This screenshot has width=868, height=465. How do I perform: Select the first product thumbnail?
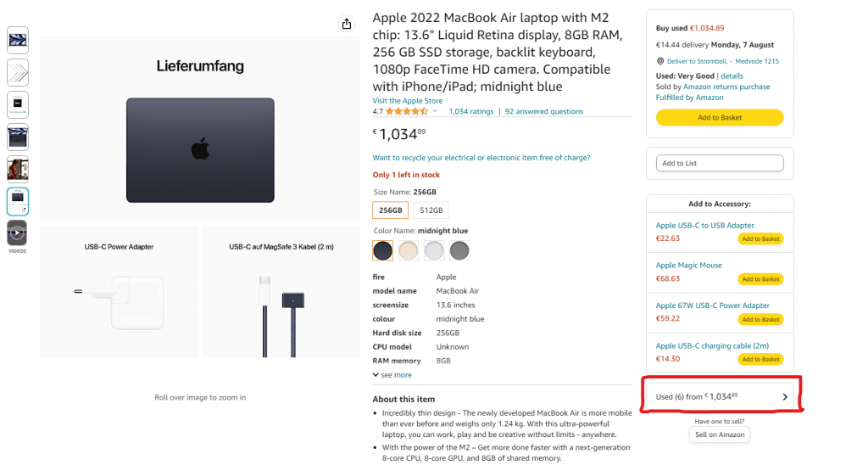tap(18, 40)
